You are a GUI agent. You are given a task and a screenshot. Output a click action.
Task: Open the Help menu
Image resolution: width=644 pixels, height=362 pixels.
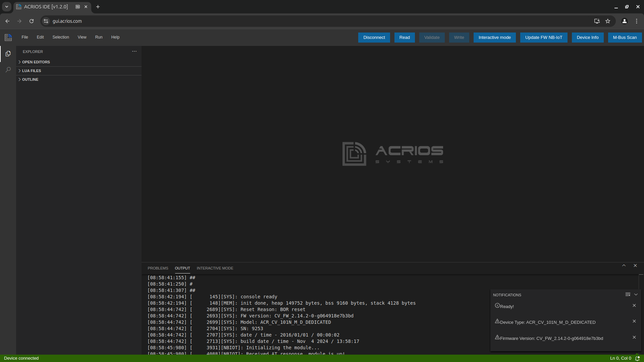point(115,37)
